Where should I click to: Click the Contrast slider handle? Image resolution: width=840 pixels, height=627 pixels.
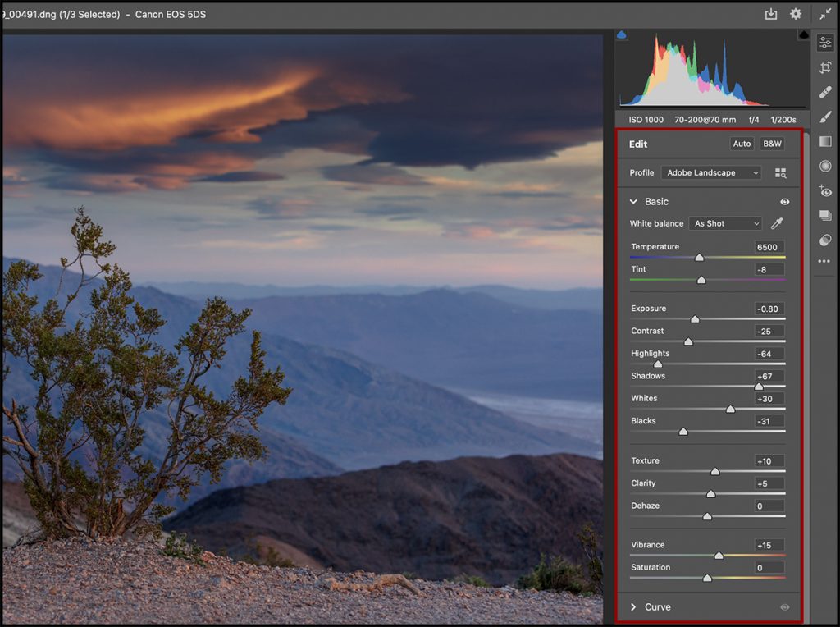click(688, 342)
